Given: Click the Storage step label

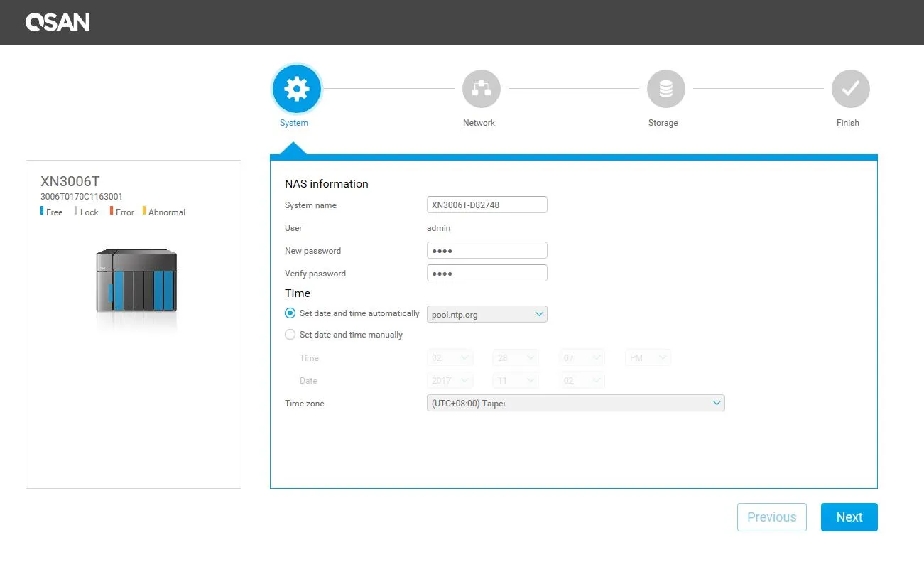Looking at the screenshot, I should (x=663, y=123).
